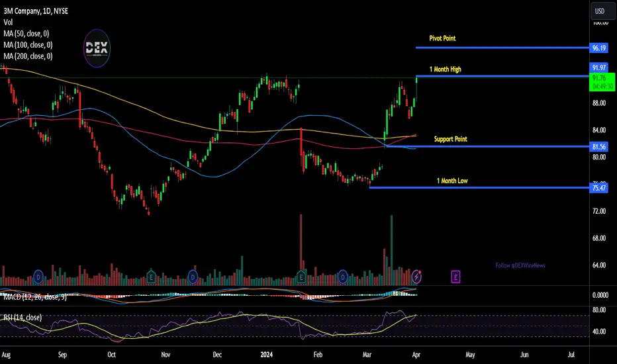Click the 75.47 price tag
The width and height of the screenshot is (617, 364).
(x=598, y=188)
